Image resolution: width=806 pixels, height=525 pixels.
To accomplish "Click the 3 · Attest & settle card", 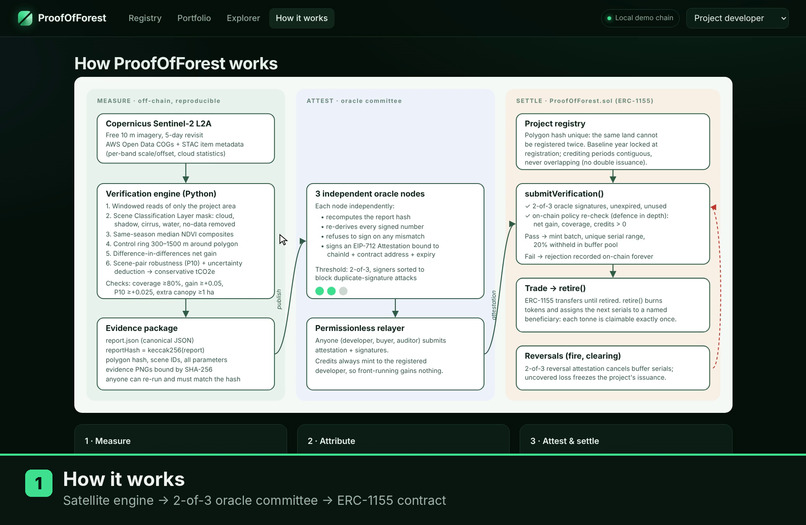I will pos(626,439).
